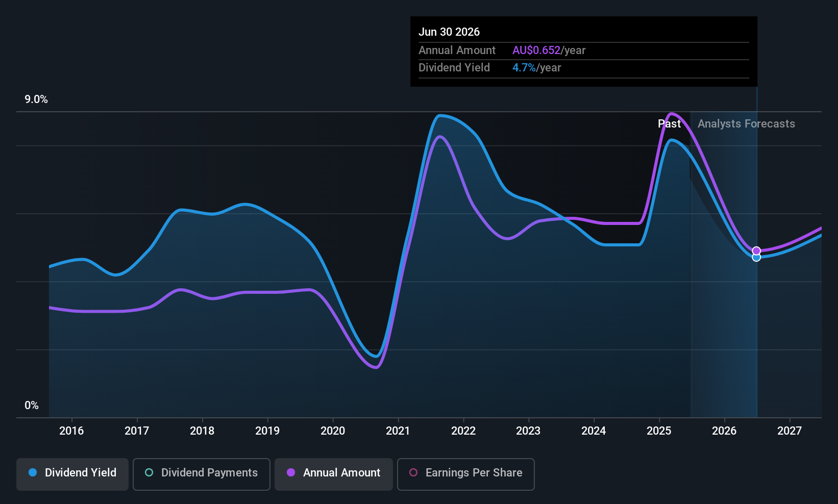
Task: Select the purple Annual Amount data point marker
Action: [756, 251]
